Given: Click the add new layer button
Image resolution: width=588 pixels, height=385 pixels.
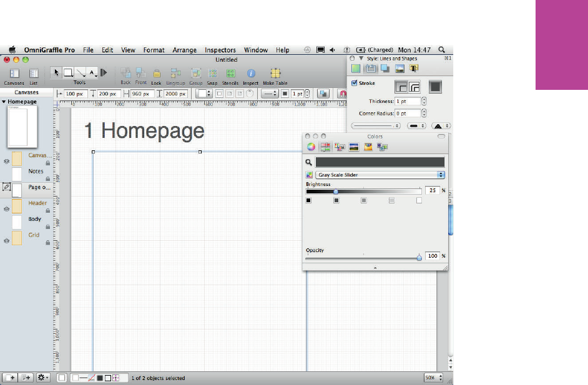Looking at the screenshot, I should [26, 378].
